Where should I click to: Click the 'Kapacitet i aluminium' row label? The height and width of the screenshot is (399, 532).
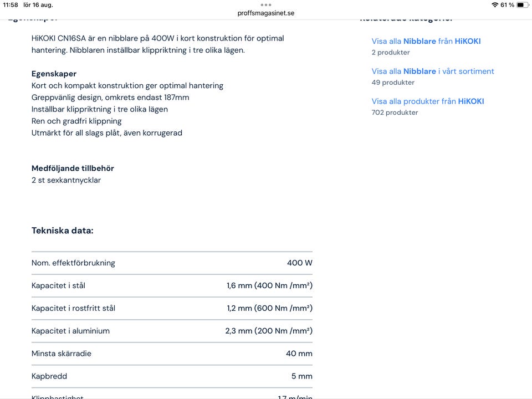click(x=70, y=331)
